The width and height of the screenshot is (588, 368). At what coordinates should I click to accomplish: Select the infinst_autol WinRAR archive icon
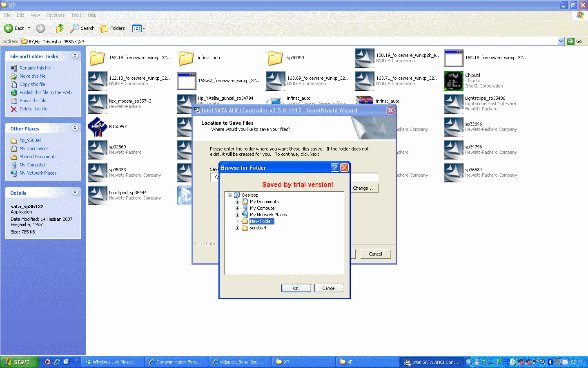(x=365, y=100)
